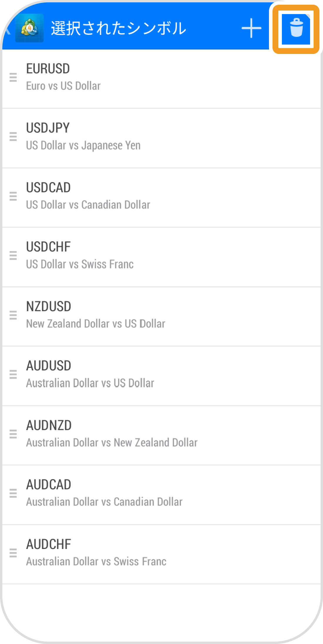Tap the reorder handle beside EURUSD
This screenshot has height=644, width=323.
point(13,77)
